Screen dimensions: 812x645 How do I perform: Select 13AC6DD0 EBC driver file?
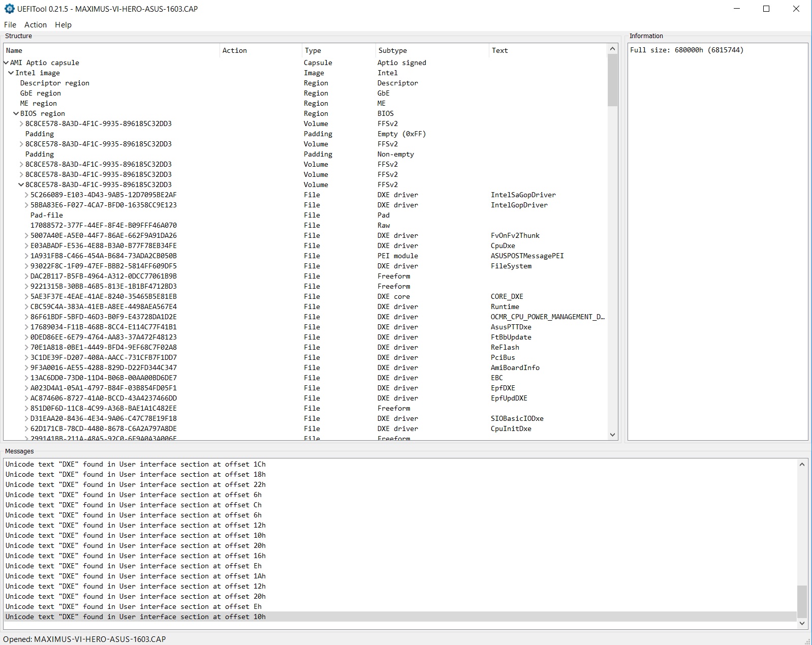click(x=305, y=378)
